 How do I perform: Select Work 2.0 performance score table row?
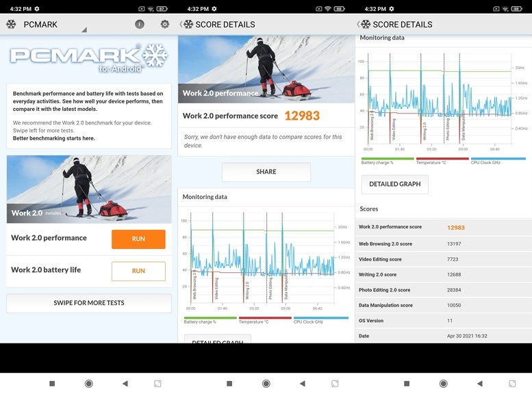tap(444, 227)
